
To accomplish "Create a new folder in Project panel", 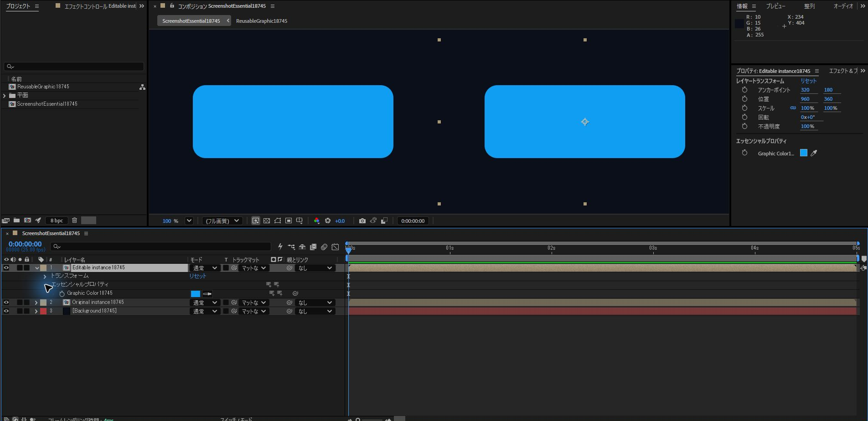I will [x=16, y=221].
